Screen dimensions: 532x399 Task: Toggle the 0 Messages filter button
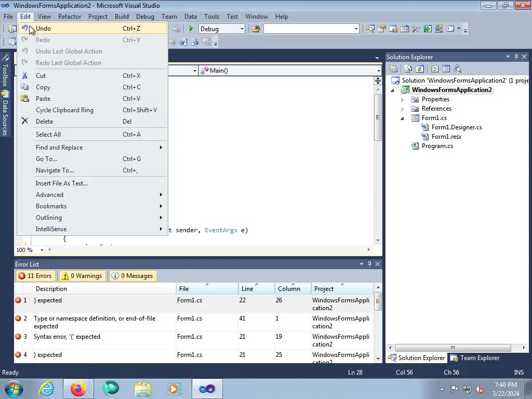pos(132,276)
